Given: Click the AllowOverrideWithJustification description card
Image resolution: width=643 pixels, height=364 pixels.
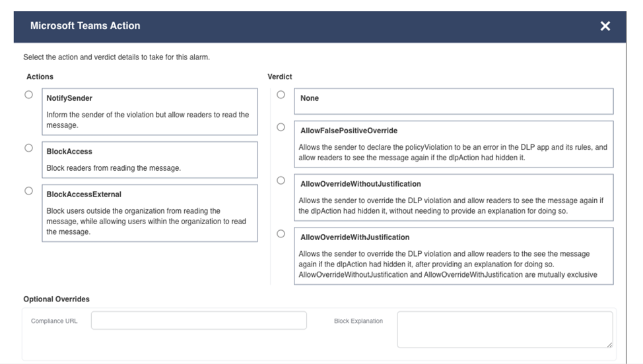Looking at the screenshot, I should [453, 256].
